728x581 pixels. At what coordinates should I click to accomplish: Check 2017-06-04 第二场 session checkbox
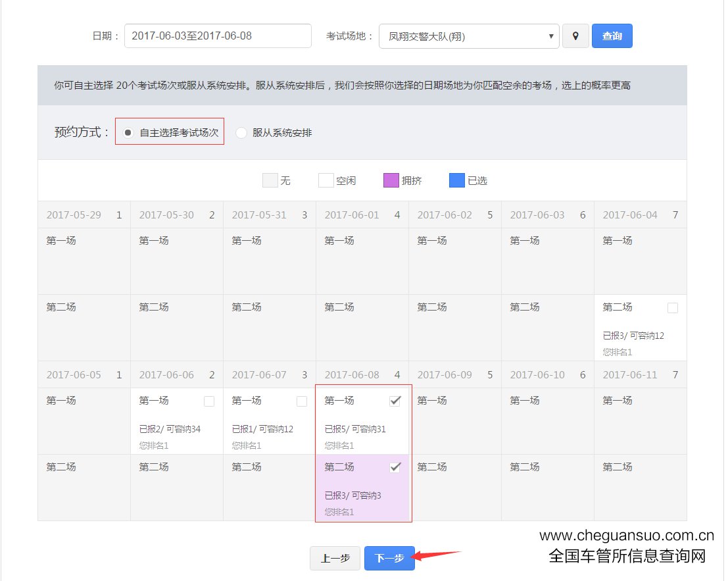(672, 308)
